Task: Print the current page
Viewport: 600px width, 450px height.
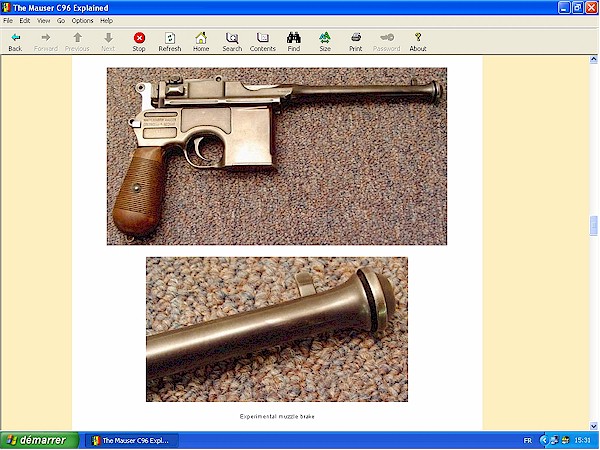Action: [x=355, y=42]
